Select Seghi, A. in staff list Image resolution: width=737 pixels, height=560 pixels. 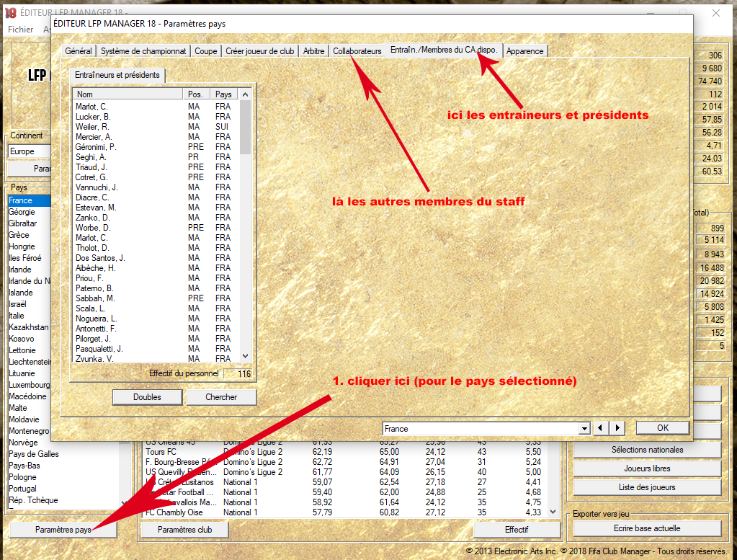[x=156, y=157]
